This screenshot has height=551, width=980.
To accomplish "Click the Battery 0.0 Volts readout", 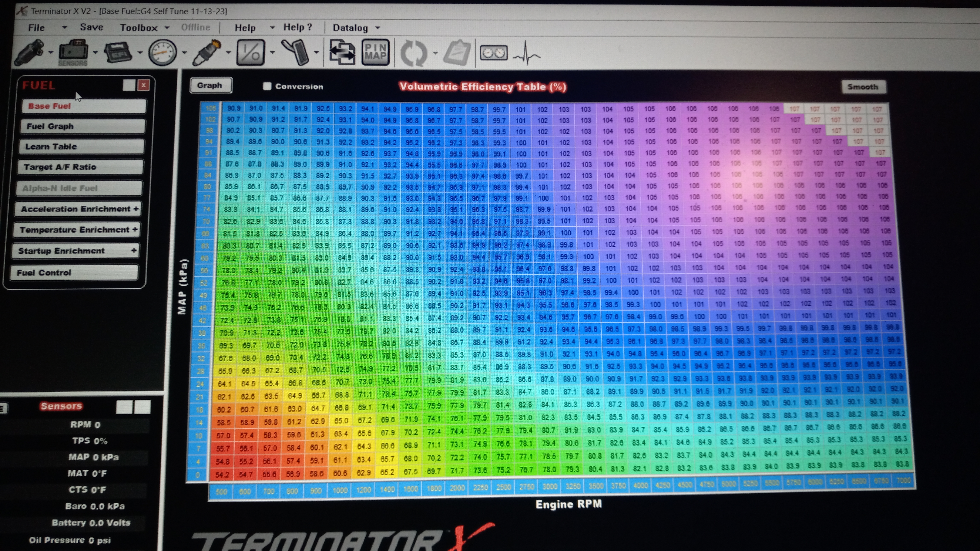I will (x=91, y=523).
